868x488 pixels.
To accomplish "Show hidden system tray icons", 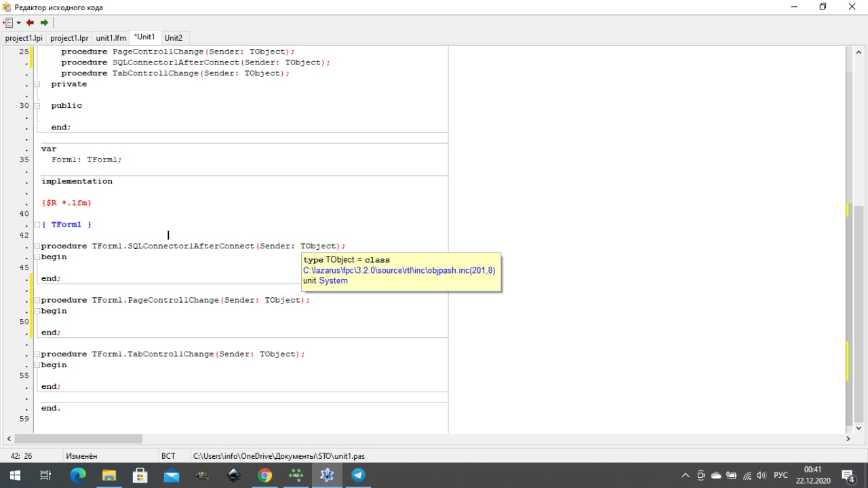I will [x=685, y=476].
